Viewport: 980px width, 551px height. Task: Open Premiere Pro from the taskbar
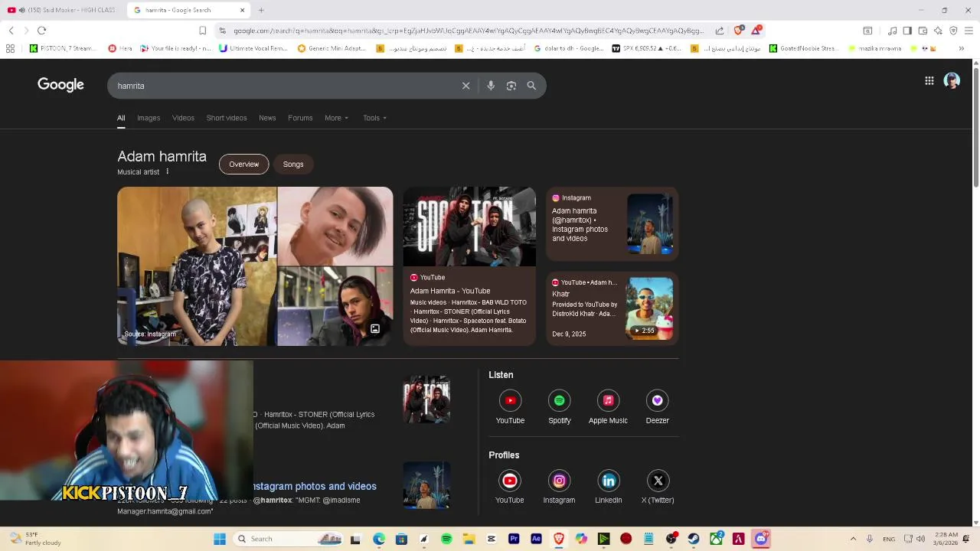[x=514, y=539]
